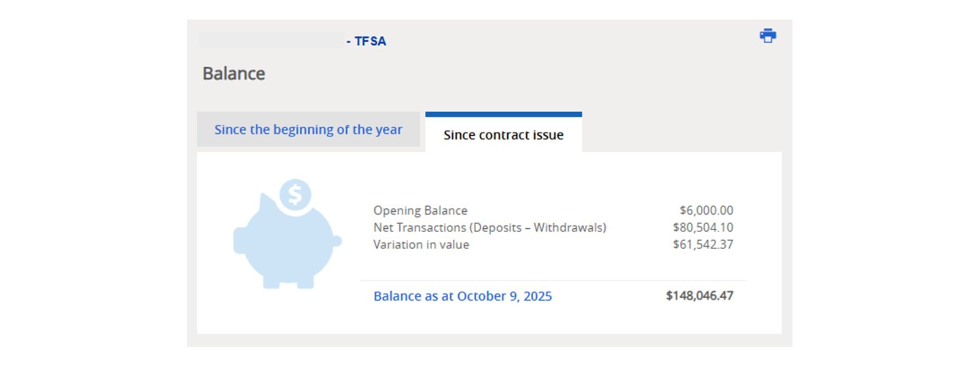This screenshot has width=980, height=366.
Task: Click the blue bar above the active tab
Action: pyautogui.click(x=503, y=114)
